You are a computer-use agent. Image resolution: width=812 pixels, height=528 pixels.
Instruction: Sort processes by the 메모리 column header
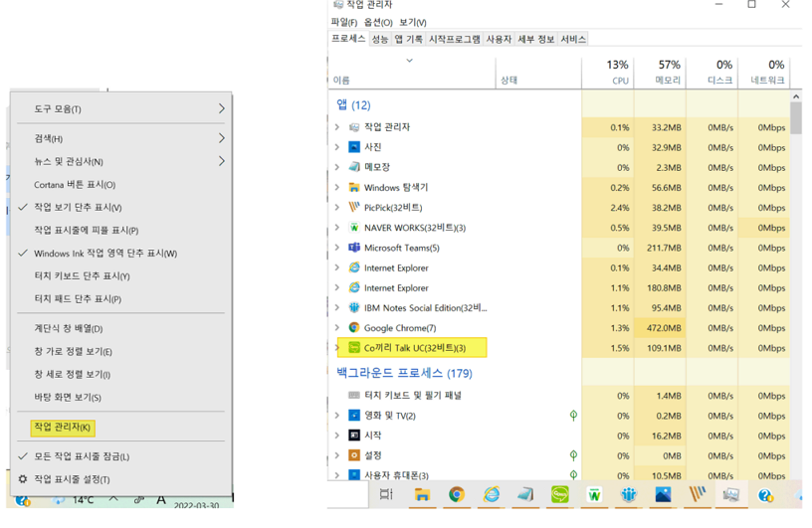[660, 73]
